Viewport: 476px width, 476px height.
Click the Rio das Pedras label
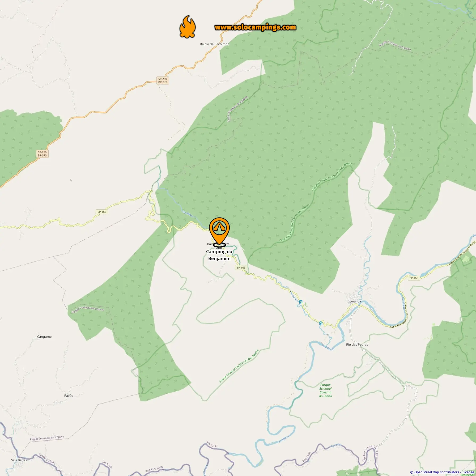[357, 345]
